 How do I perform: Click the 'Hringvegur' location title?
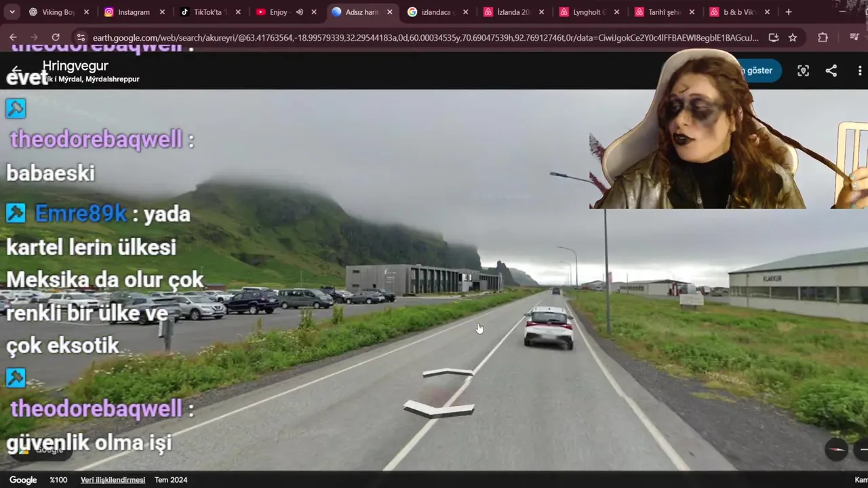tap(75, 66)
